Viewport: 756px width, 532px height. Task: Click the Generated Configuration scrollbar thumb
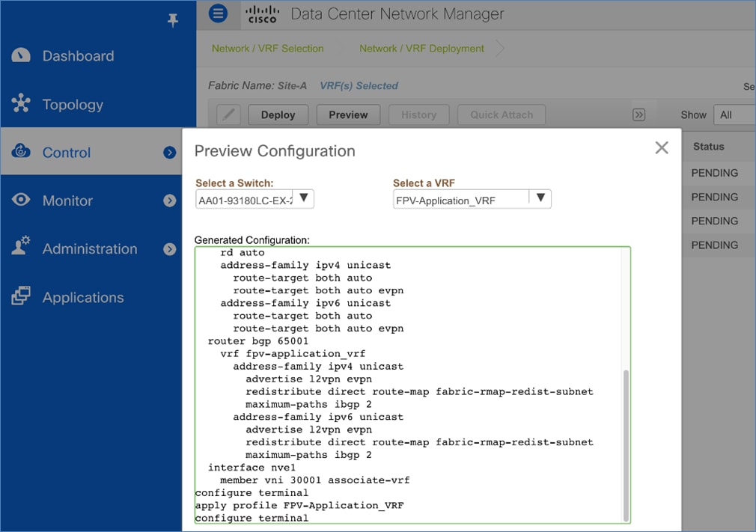[626, 444]
